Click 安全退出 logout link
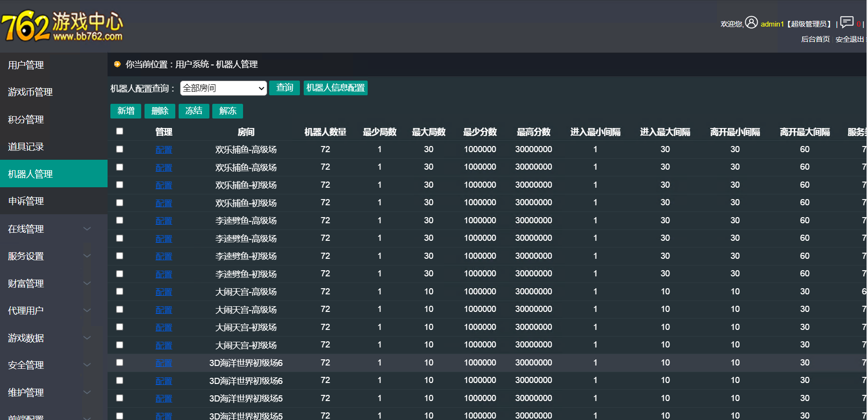The width and height of the screenshot is (868, 420). click(849, 39)
